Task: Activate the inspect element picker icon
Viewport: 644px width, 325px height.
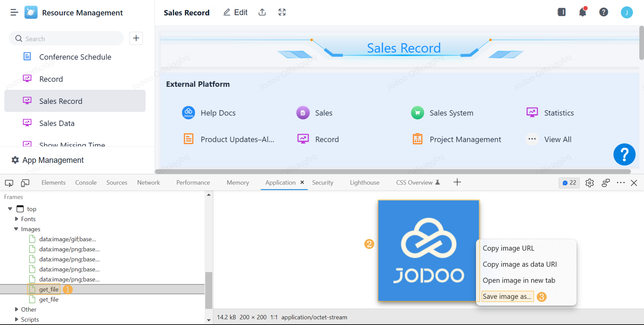Action: (x=9, y=183)
